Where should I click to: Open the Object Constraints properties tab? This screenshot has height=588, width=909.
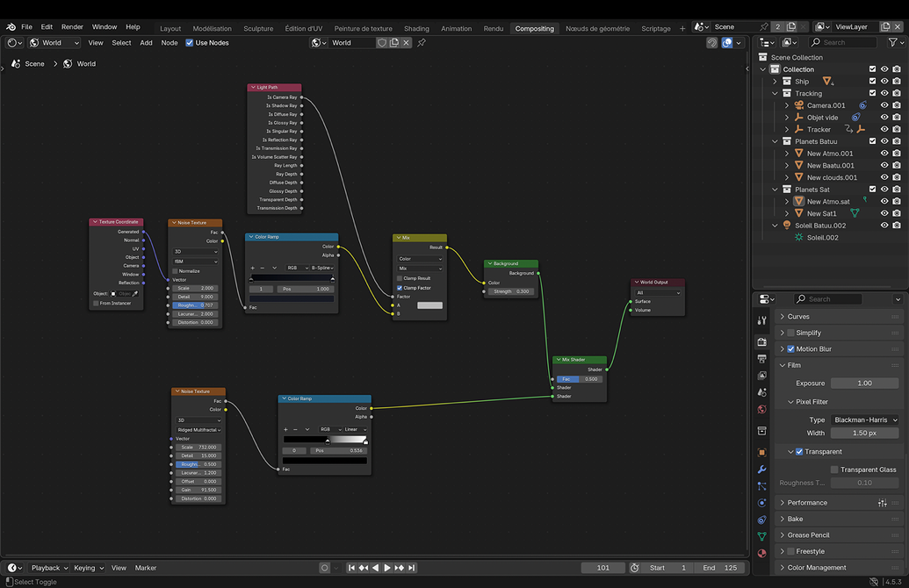tap(761, 520)
